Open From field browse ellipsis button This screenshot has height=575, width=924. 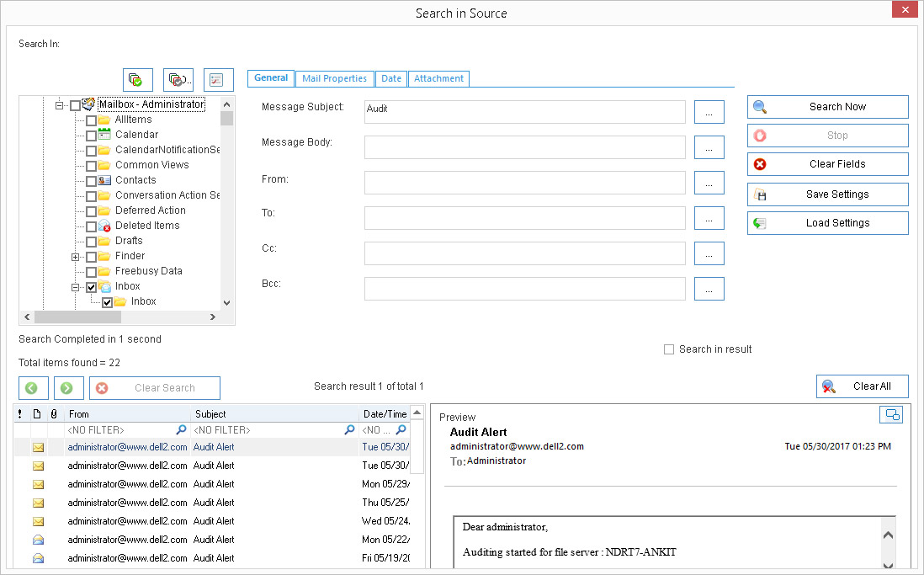click(709, 183)
